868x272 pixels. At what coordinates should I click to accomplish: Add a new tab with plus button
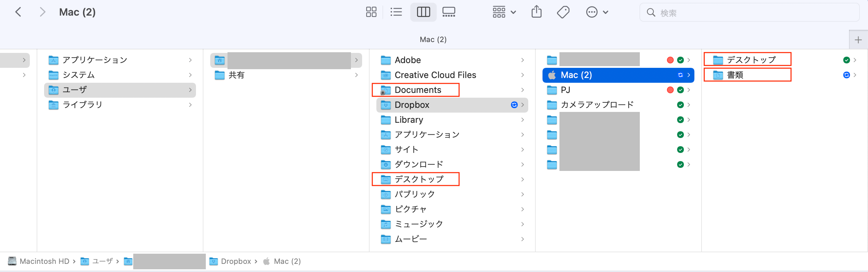(858, 40)
